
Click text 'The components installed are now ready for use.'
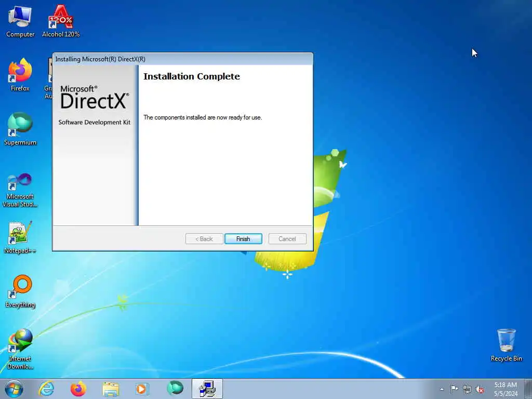pyautogui.click(x=203, y=117)
